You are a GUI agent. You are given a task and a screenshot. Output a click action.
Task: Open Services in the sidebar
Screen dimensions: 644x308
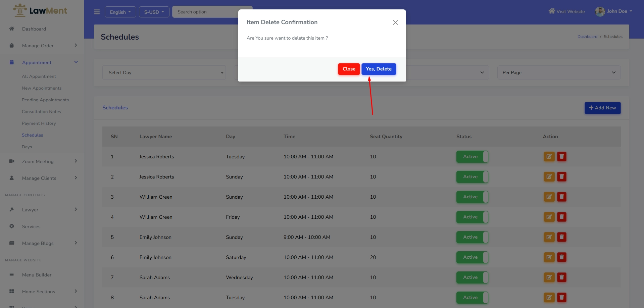pos(31,226)
